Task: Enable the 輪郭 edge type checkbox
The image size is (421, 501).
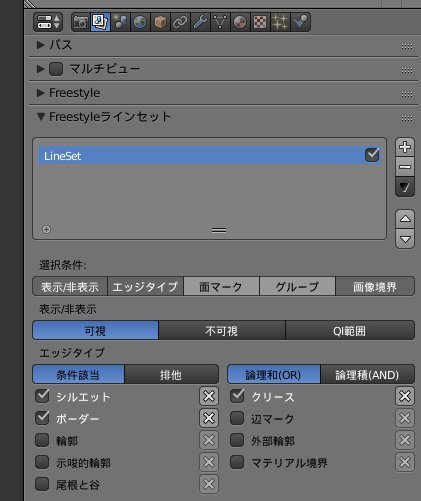Action: pyautogui.click(x=42, y=440)
